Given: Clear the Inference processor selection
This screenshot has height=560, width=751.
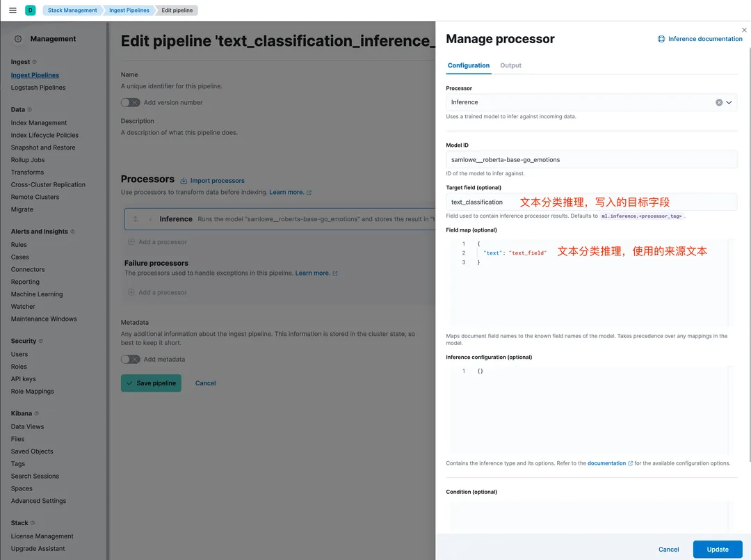Looking at the screenshot, I should pyautogui.click(x=719, y=102).
